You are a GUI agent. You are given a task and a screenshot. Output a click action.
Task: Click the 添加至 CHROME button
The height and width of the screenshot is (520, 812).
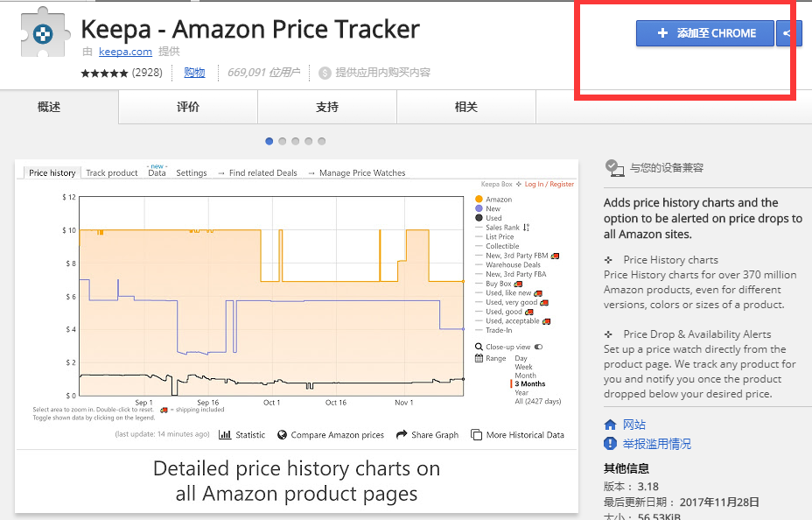click(705, 33)
